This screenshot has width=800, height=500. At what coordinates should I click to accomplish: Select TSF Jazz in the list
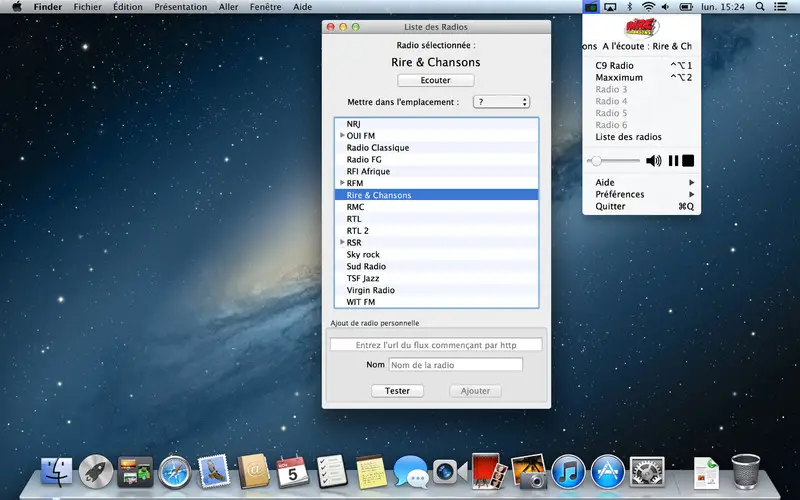pyautogui.click(x=436, y=278)
